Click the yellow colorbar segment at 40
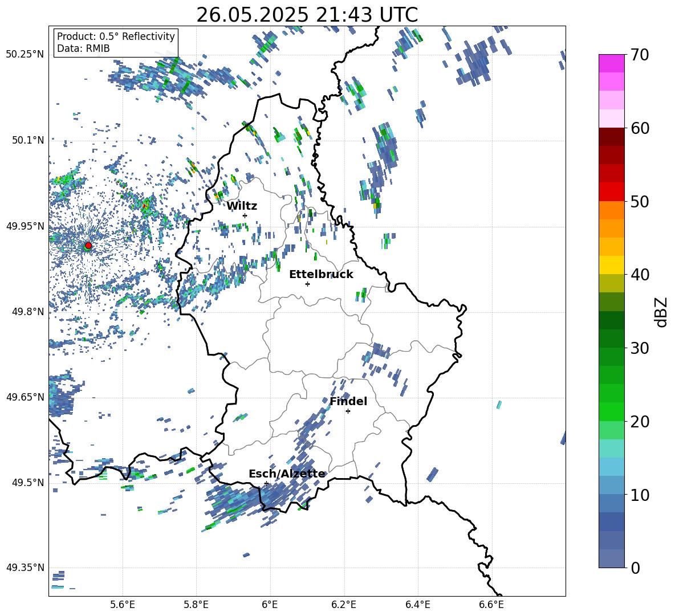675x616 pixels. (612, 265)
